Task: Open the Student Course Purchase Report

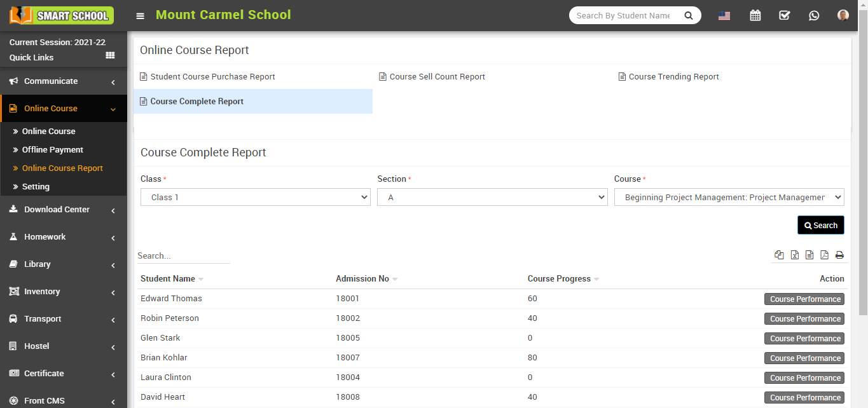Action: click(x=212, y=76)
